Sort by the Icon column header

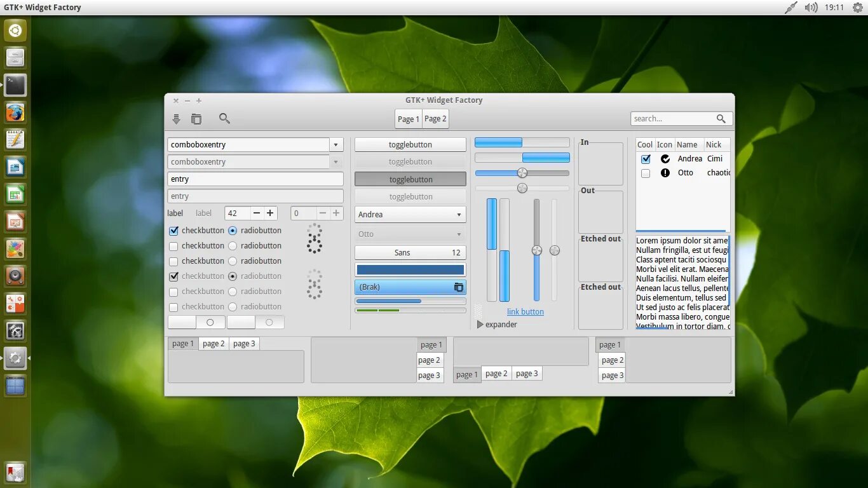click(x=665, y=144)
